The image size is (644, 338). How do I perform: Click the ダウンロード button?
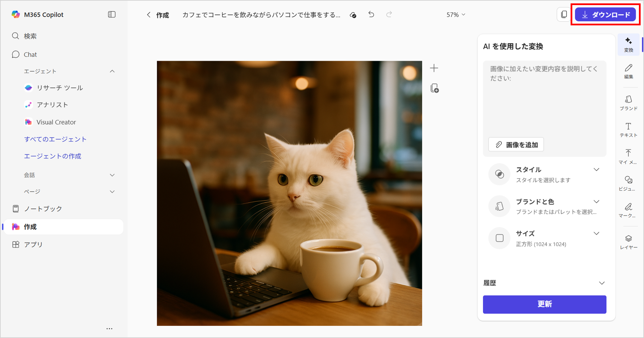[605, 15]
